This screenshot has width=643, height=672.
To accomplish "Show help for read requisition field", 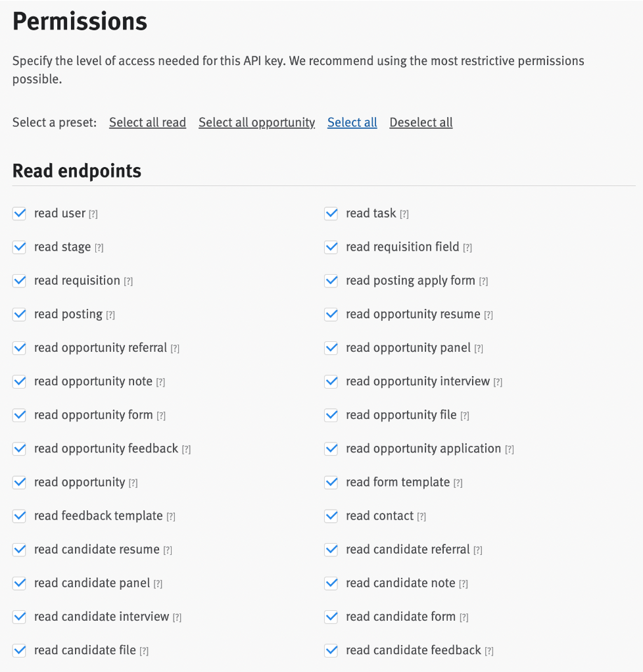I will click(467, 248).
